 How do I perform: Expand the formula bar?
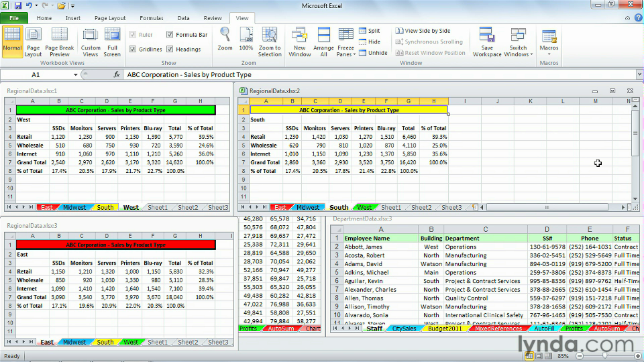pos(639,74)
